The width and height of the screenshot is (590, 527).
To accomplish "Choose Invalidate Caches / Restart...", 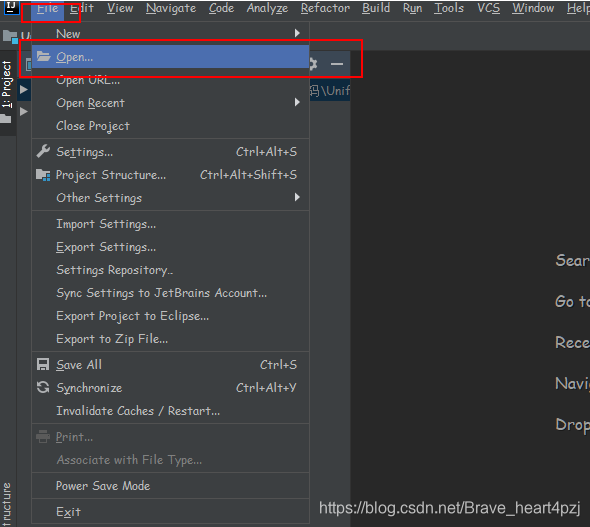I will tap(170, 411).
